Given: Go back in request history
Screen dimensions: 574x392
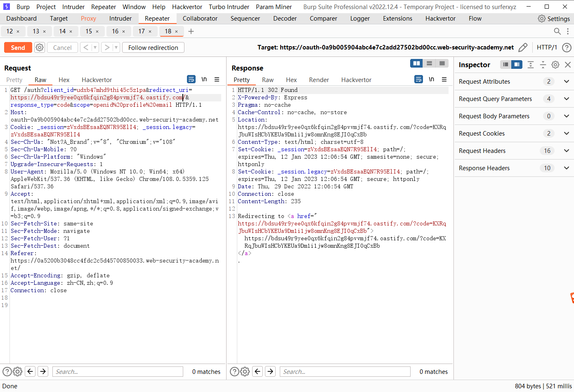Looking at the screenshot, I should pos(86,47).
